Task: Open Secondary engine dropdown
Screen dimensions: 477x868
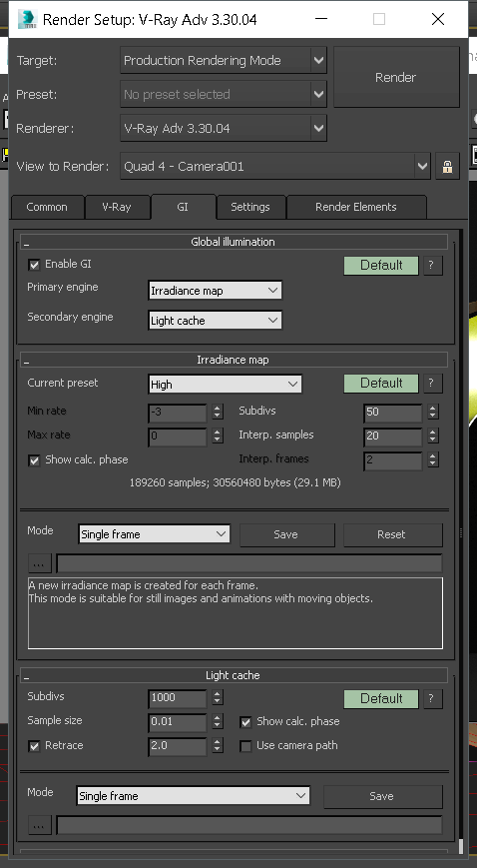Action: [x=215, y=321]
